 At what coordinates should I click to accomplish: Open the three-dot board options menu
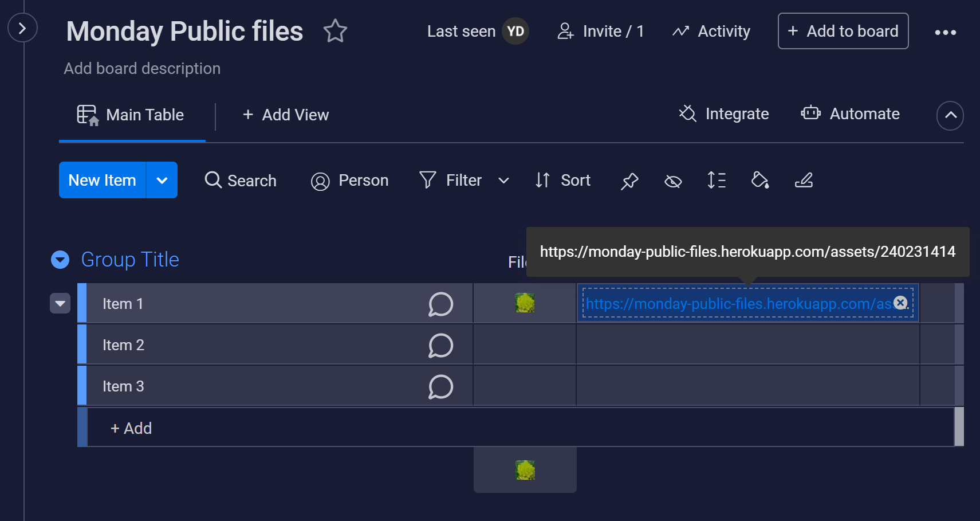click(x=945, y=32)
